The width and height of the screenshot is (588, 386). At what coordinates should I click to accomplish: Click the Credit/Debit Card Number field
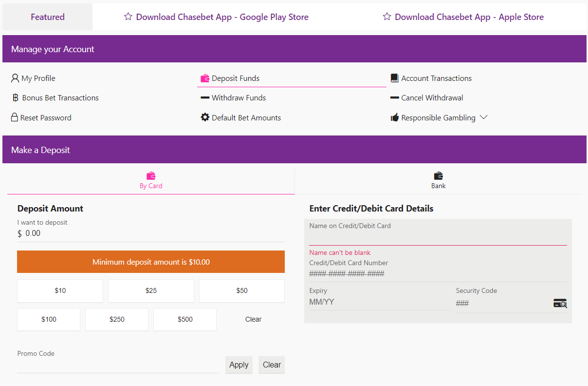tap(438, 273)
